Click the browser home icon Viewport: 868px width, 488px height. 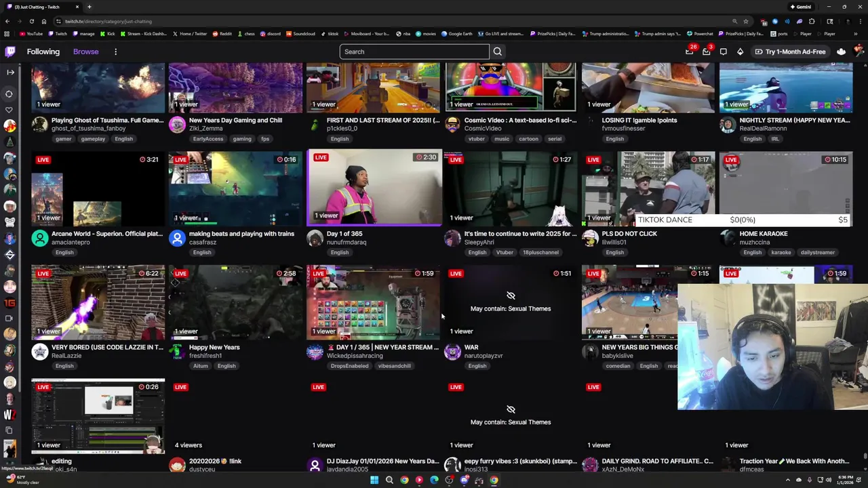(x=44, y=21)
